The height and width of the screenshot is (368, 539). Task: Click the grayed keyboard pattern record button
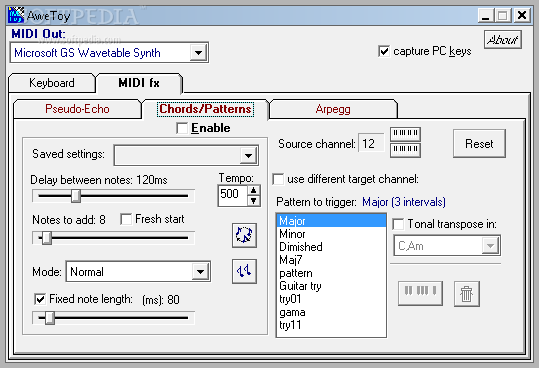point(420,293)
